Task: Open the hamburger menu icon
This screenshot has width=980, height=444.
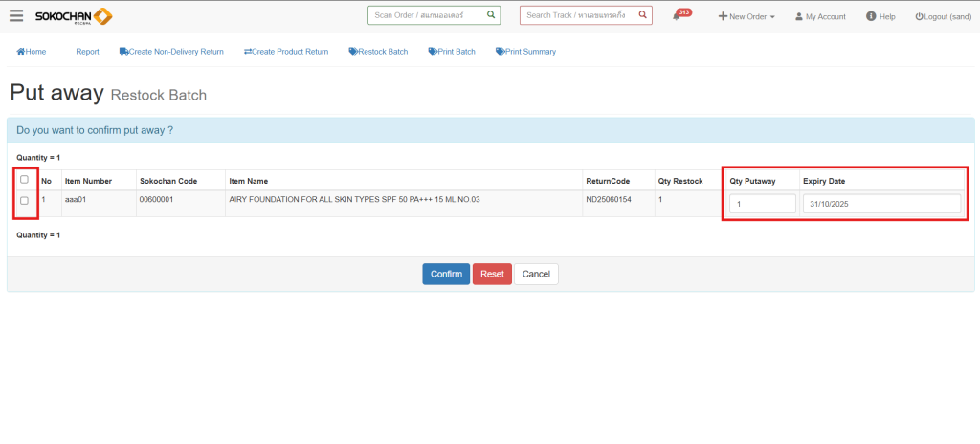Action: click(16, 16)
